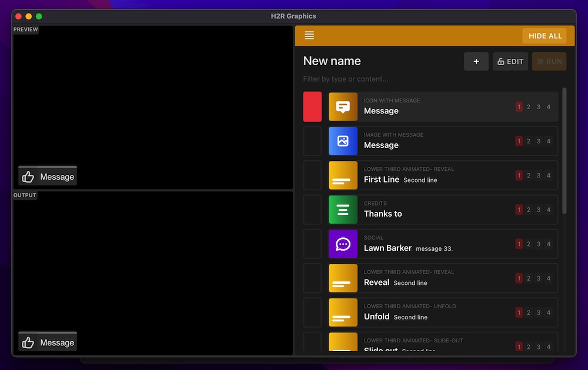
Task: Click the Second line text beside Unfold
Action: (410, 317)
